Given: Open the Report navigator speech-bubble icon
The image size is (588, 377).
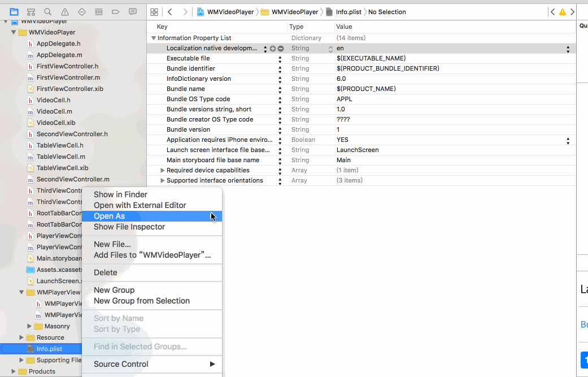Looking at the screenshot, I should [133, 12].
